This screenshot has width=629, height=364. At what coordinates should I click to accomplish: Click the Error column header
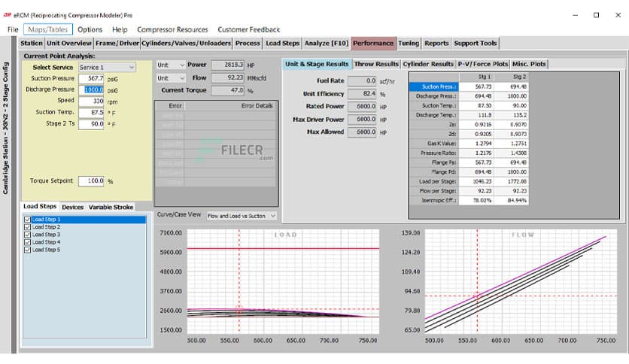(x=170, y=106)
